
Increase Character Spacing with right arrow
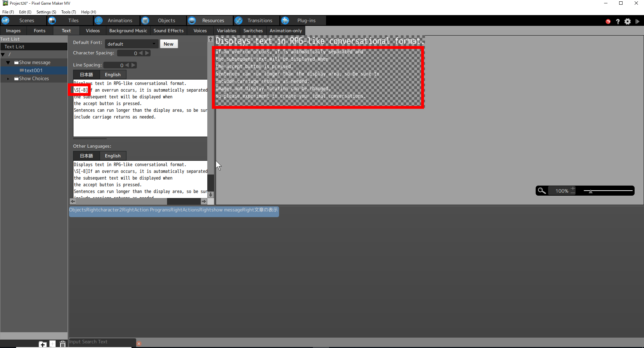(x=147, y=53)
